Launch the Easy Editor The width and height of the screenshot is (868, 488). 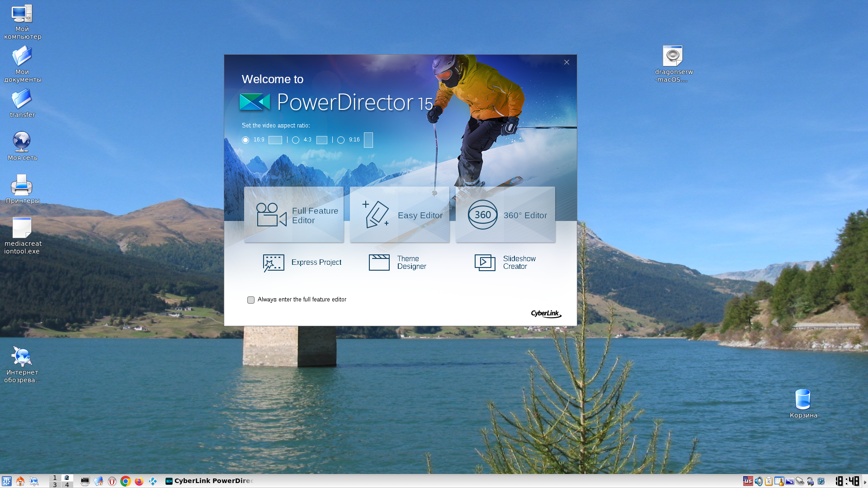tap(400, 215)
